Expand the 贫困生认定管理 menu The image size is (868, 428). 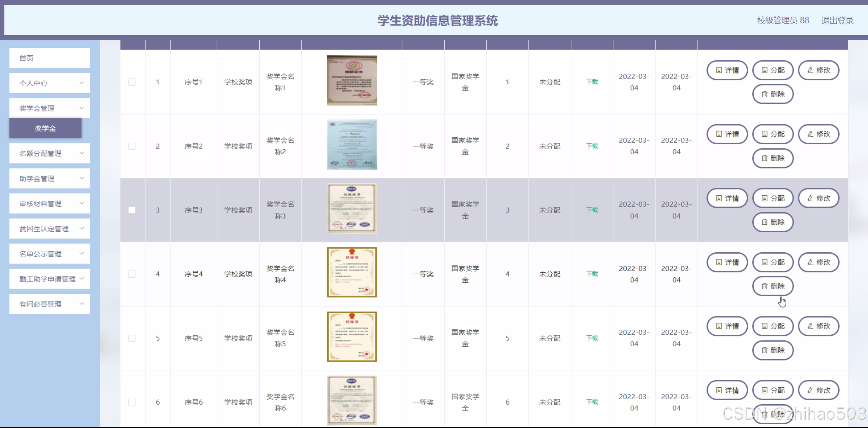(x=49, y=229)
